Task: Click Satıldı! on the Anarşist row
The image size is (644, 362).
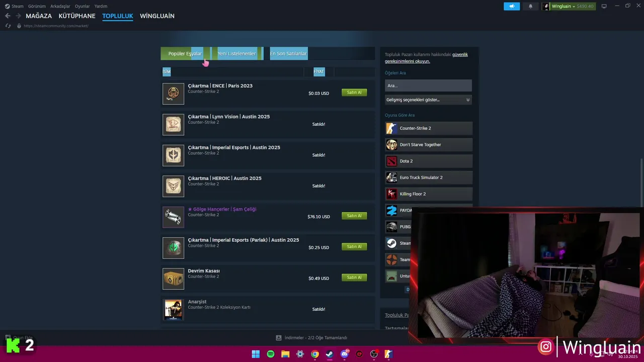Action: click(x=318, y=309)
